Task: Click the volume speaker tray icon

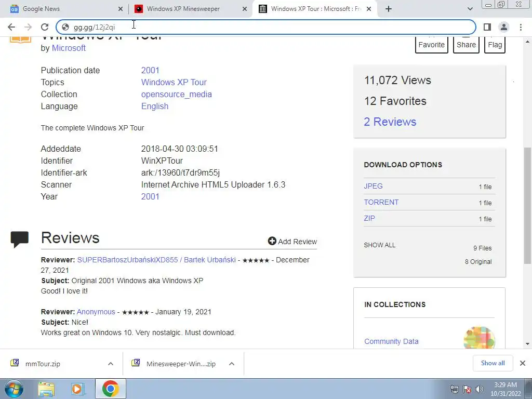Action: (480, 389)
